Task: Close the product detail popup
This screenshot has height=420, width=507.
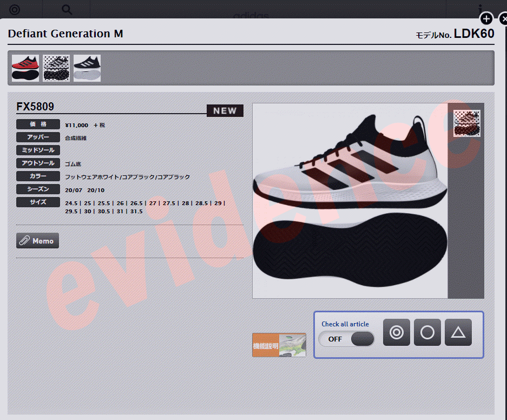Action: point(503,19)
